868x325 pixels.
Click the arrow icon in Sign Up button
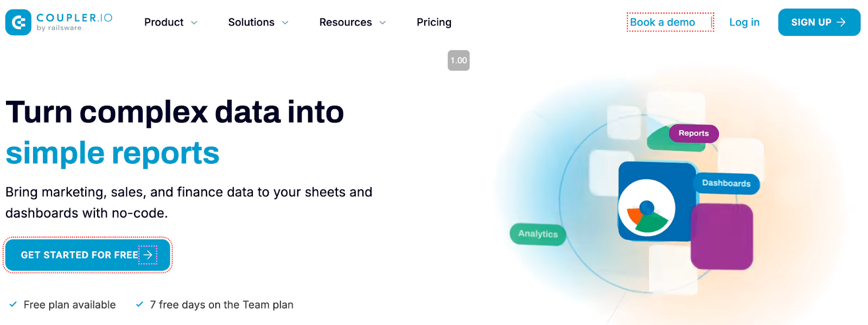click(x=841, y=22)
